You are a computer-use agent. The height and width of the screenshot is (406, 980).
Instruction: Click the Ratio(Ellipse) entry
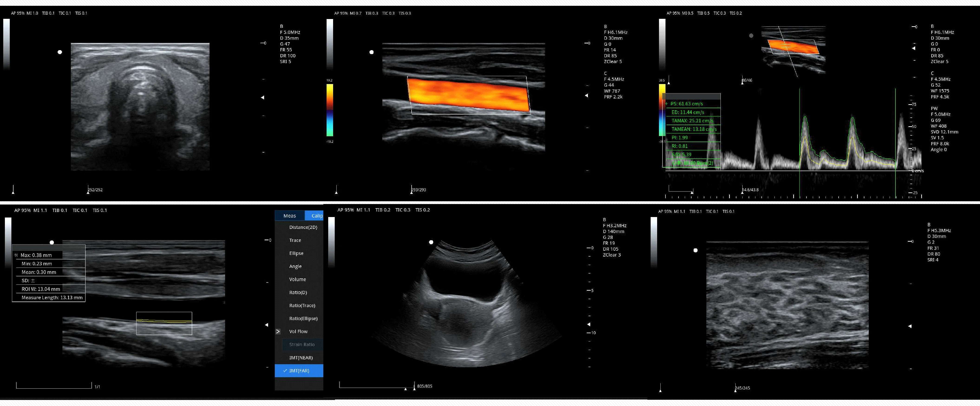[303, 318]
